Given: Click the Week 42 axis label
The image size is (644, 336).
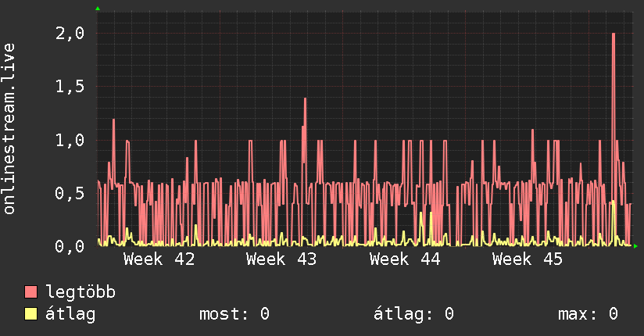Looking at the screenshot, I should click(159, 259).
